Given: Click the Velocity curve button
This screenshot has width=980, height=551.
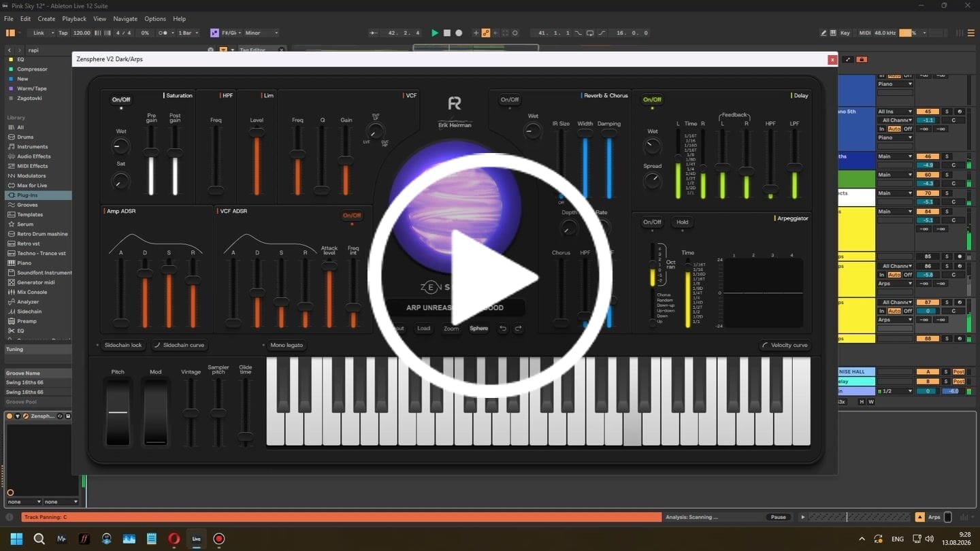Looking at the screenshot, I should click(785, 345).
